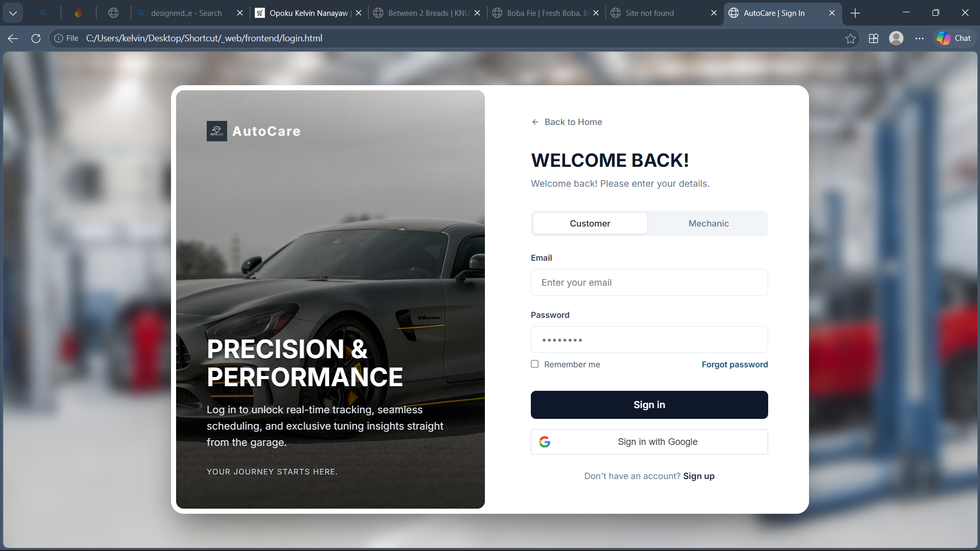Focus the Password input field
This screenshot has width=980, height=551.
tap(649, 339)
